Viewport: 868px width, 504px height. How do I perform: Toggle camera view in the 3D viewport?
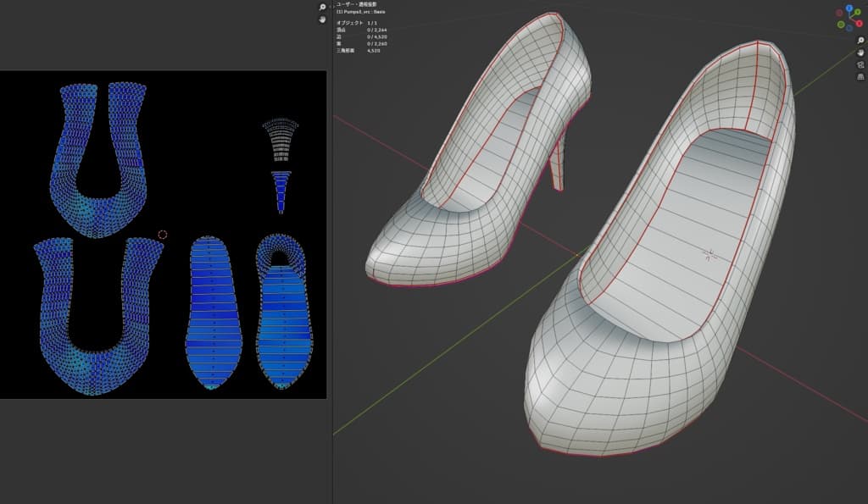coord(860,64)
